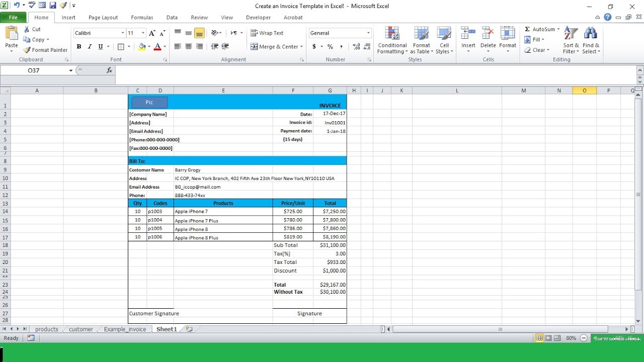Screen dimensions: 644x362
Task: Switch to the Data tab
Action: point(172,17)
